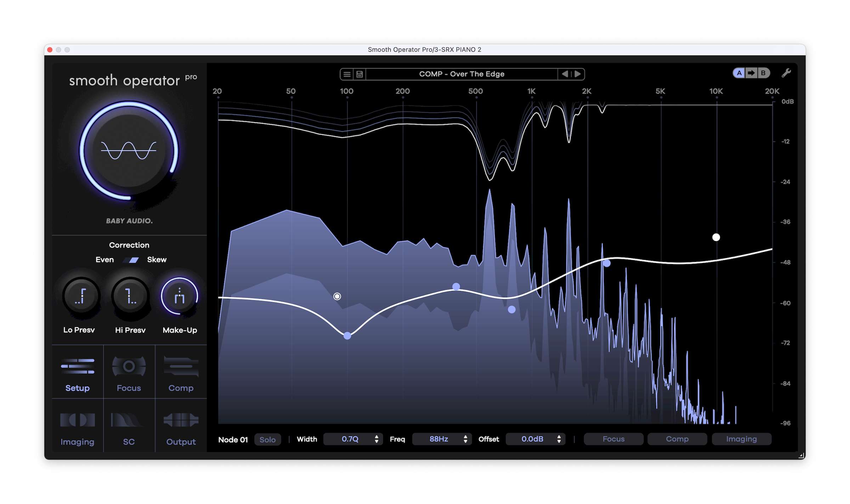Click the Make-Up knob
This screenshot has height=504, width=850.
coord(179,296)
